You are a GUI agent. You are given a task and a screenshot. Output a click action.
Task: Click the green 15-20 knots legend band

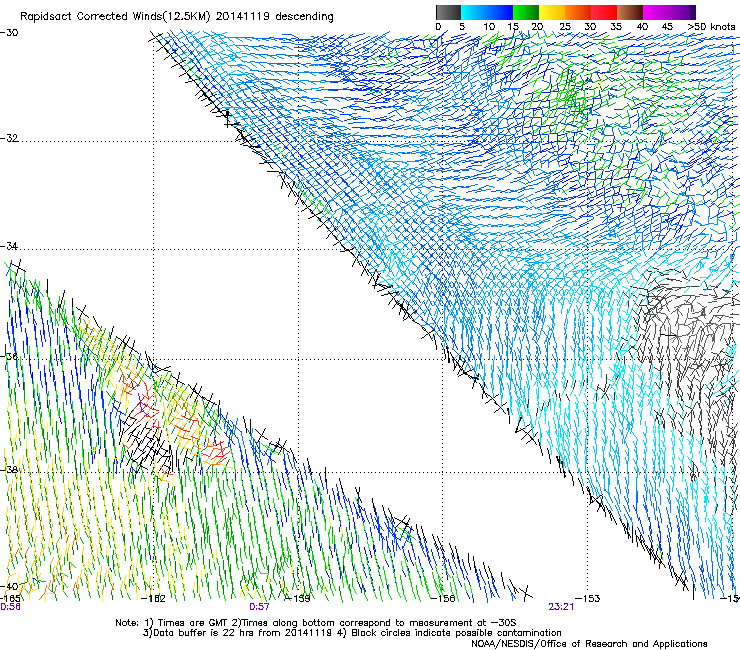526,12
